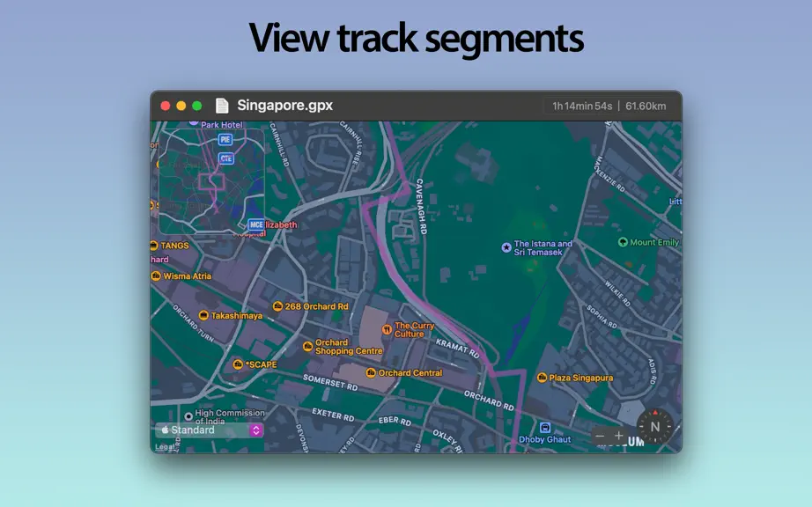Select the MCE expressway badge
This screenshot has height=507, width=812.
coord(256,224)
